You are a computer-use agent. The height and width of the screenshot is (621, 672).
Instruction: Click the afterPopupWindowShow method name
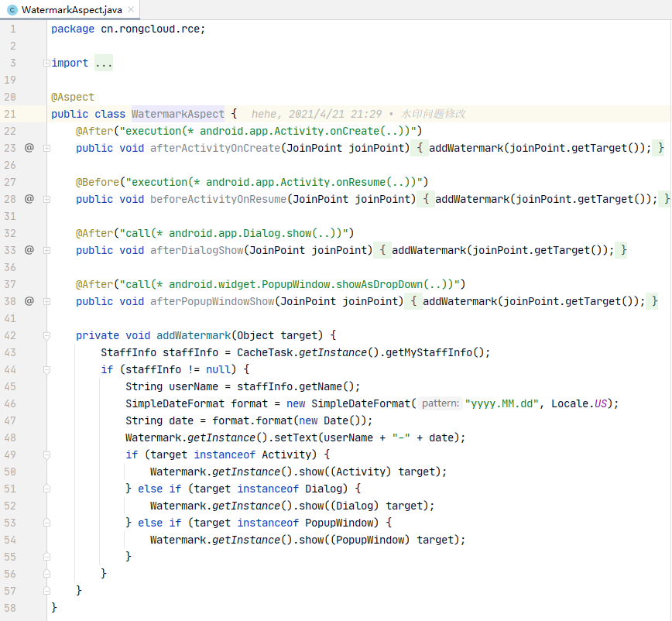coord(212,301)
